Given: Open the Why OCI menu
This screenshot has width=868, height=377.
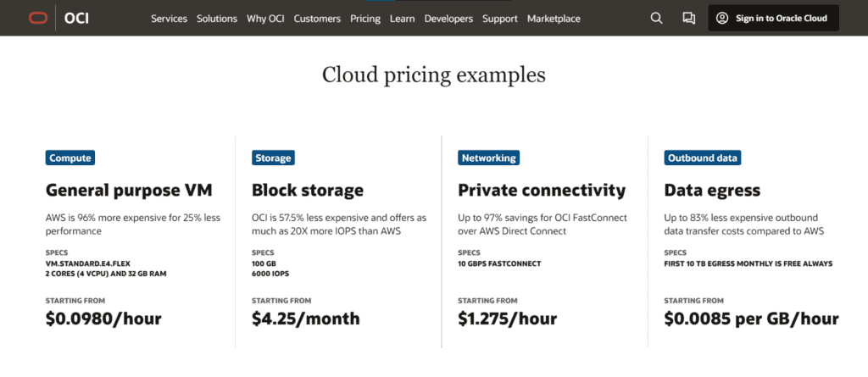Looking at the screenshot, I should point(265,19).
